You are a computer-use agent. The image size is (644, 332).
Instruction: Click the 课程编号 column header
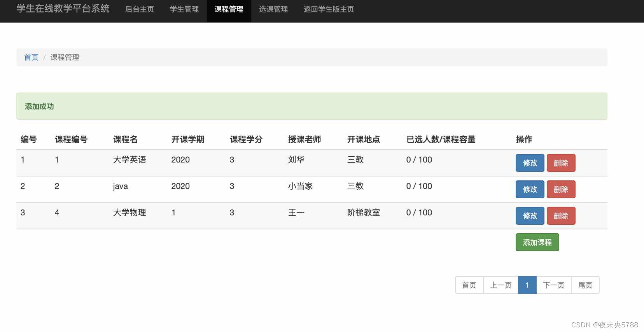(71, 139)
